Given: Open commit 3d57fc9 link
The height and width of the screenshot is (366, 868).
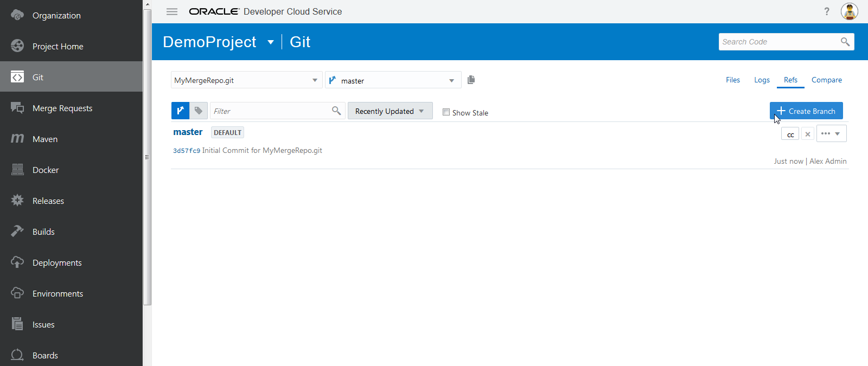Looking at the screenshot, I should (x=187, y=151).
